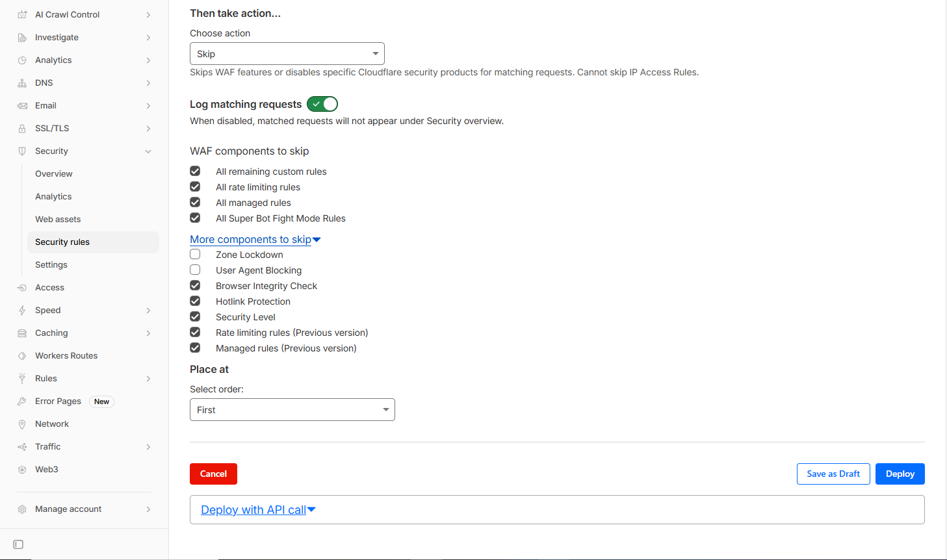Click the Rules funnel icon
The width and height of the screenshot is (947, 560).
[22, 378]
